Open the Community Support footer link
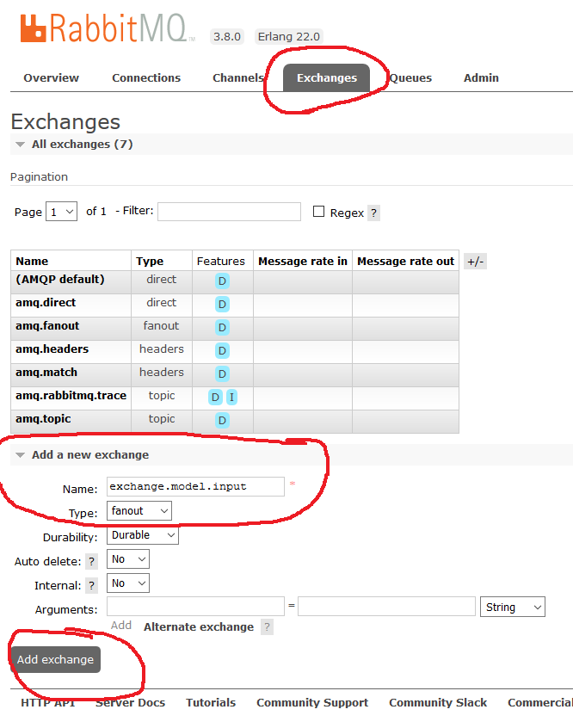This screenshot has height=728, width=573. (x=312, y=703)
